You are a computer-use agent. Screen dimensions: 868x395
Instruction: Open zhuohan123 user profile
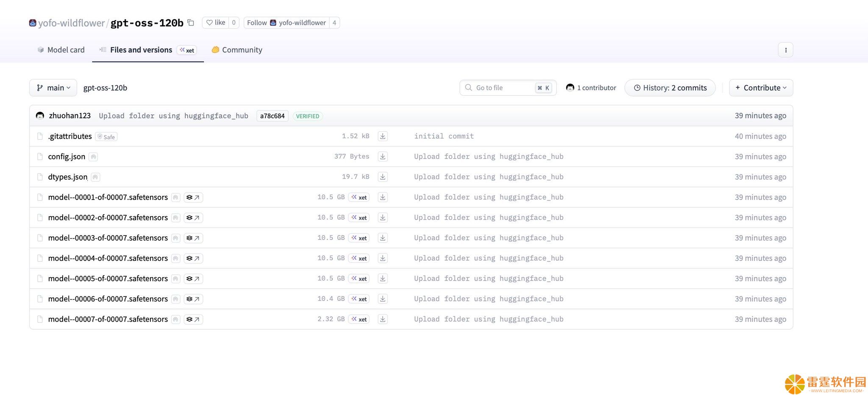(x=70, y=115)
